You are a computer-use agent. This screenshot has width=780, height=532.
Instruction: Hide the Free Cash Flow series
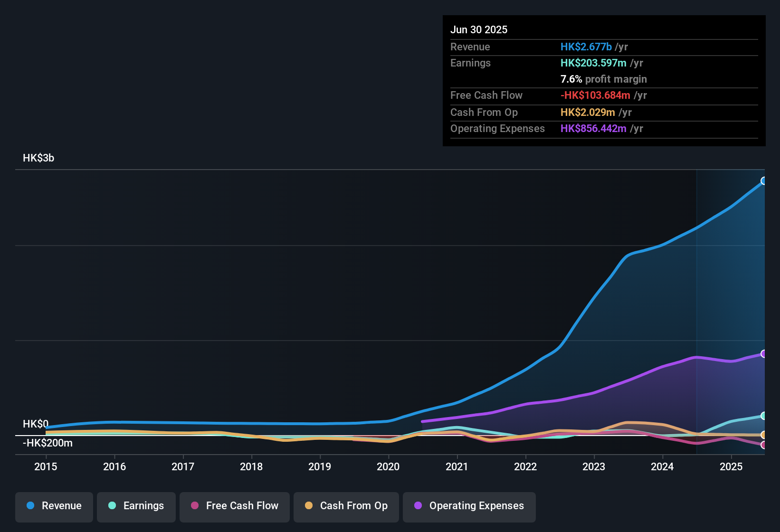pos(234,506)
